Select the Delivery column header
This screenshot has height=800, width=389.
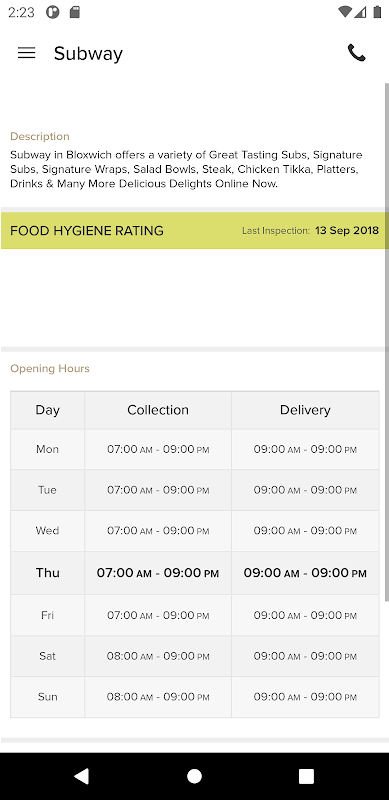[x=305, y=410]
